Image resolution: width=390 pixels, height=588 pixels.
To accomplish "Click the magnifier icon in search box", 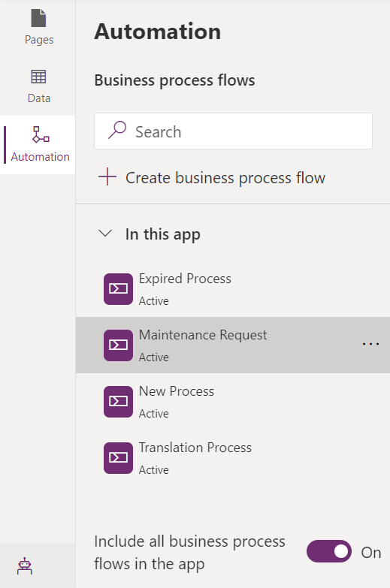I will pos(117,130).
